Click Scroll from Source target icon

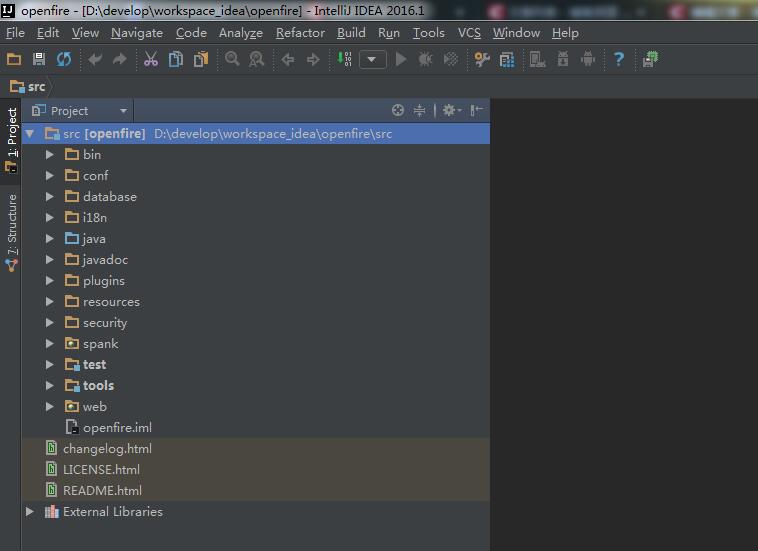pyautogui.click(x=398, y=110)
